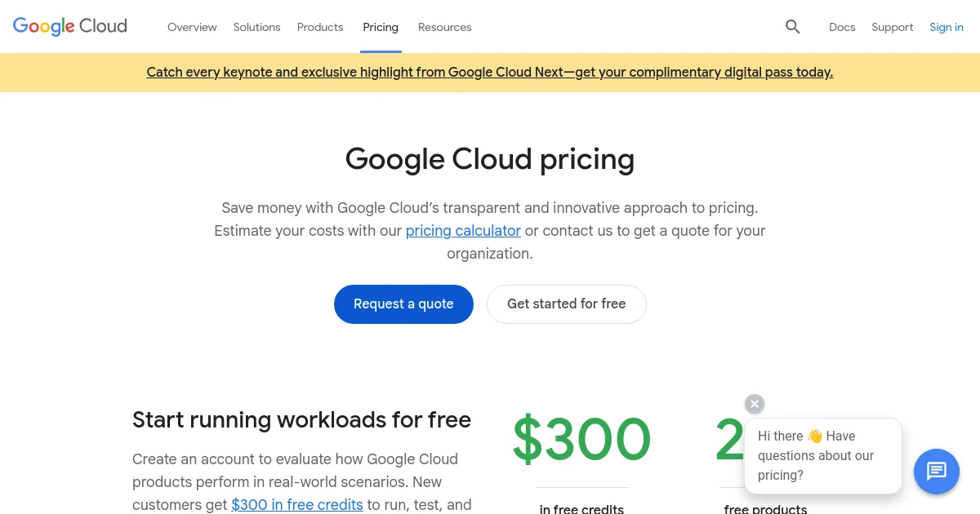Click Sign in
This screenshot has height=514, width=980.
point(947,27)
